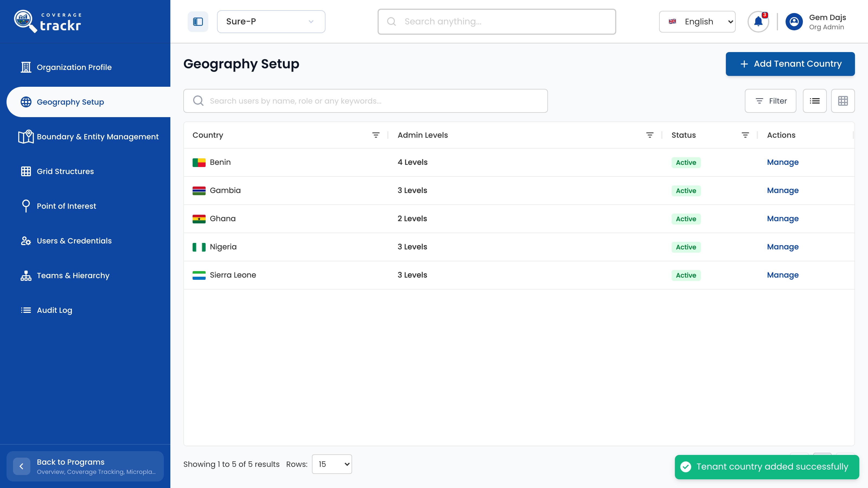868x488 pixels.
Task: Select Geography Setup in sidebar
Action: pos(89,102)
